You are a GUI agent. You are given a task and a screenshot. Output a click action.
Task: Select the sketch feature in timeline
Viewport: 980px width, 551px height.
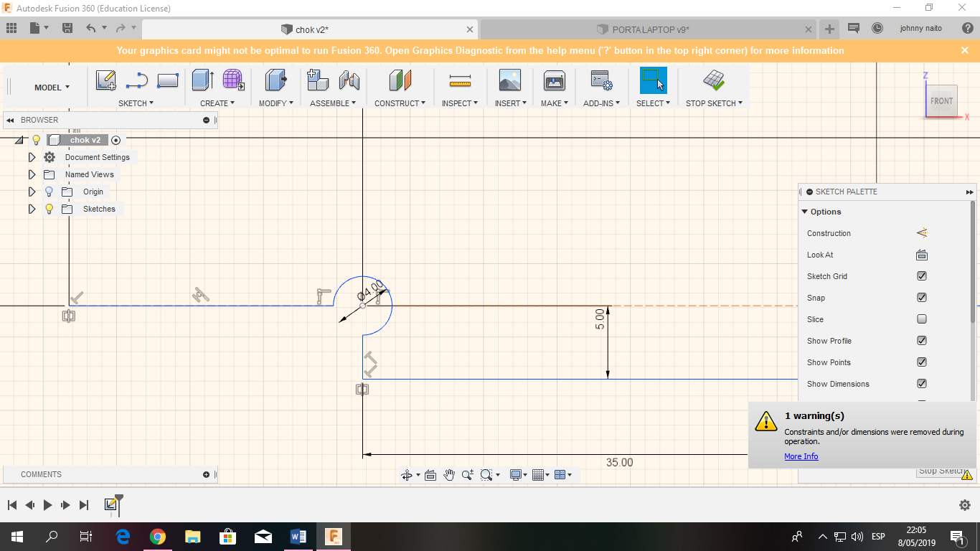coord(110,504)
